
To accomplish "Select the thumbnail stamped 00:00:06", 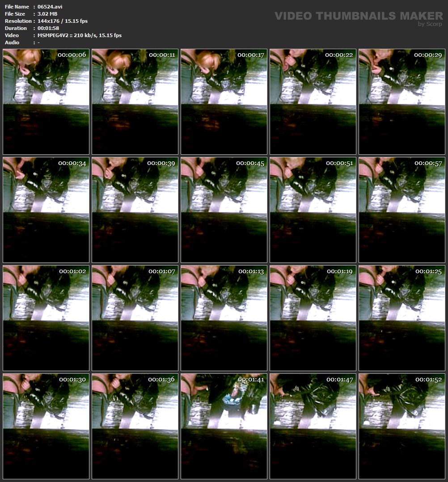I will tap(46, 102).
